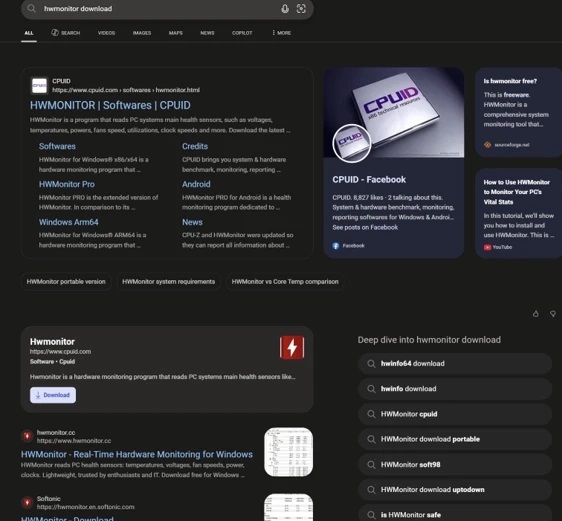Expand the More menu in search tabs
Screen dimensions: 562x521
click(282, 33)
